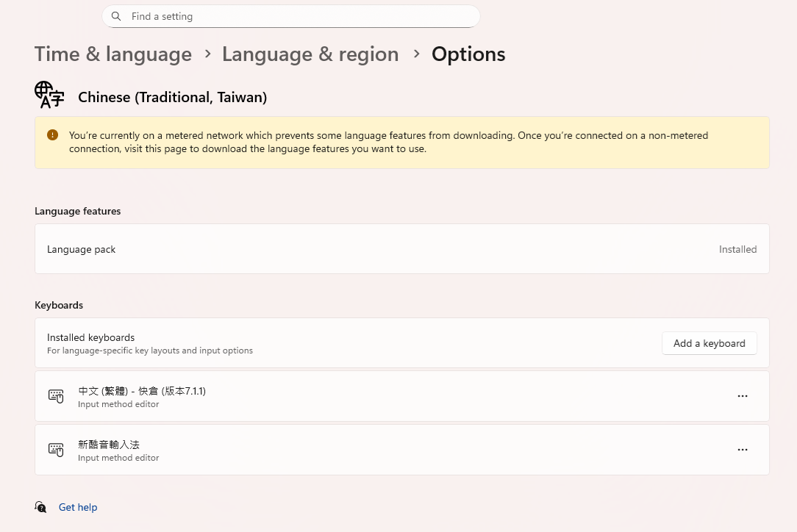Click the Options breadcrumb title
This screenshot has width=797, height=532.
(x=468, y=54)
